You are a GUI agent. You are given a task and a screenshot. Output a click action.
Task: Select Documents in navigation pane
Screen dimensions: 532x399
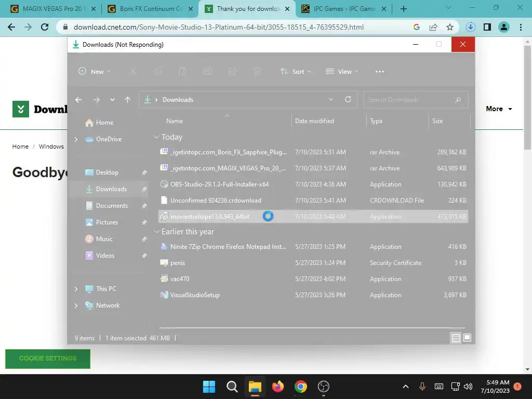pyautogui.click(x=112, y=206)
